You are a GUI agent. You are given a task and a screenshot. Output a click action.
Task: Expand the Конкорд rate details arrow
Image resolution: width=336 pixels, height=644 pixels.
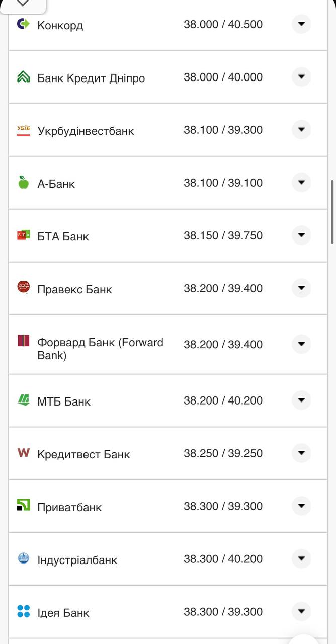click(x=301, y=24)
